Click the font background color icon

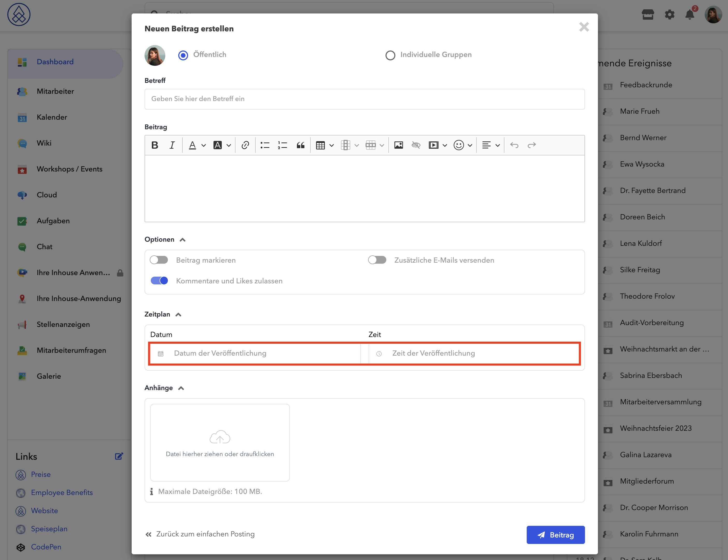(x=217, y=145)
